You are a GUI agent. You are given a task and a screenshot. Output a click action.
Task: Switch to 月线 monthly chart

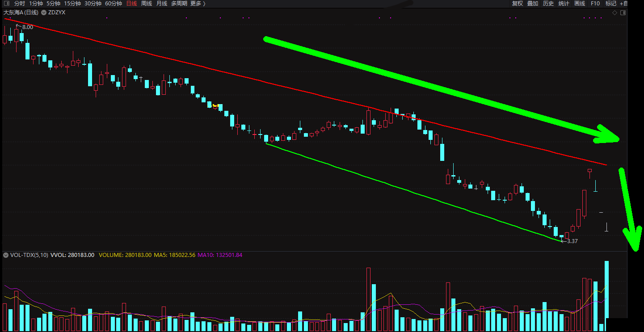(x=162, y=4)
